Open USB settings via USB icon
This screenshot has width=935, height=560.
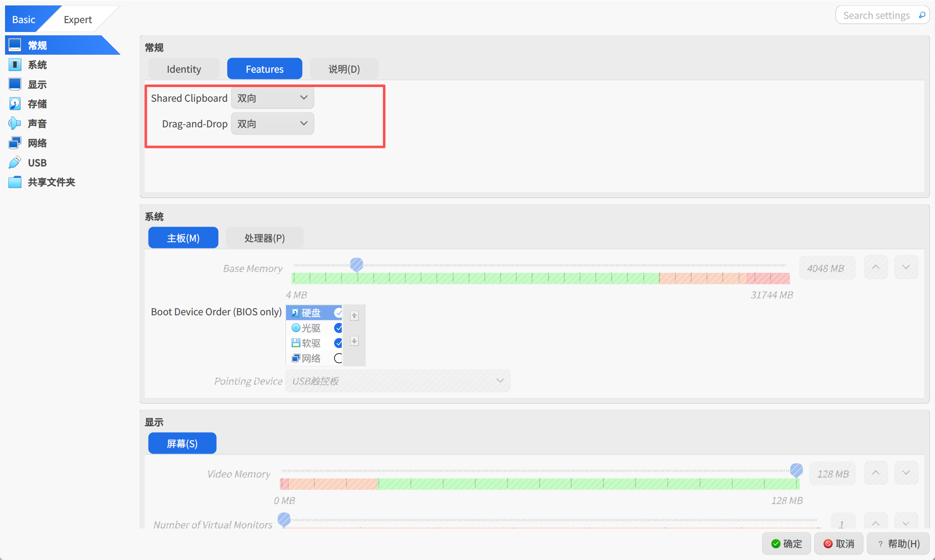15,162
